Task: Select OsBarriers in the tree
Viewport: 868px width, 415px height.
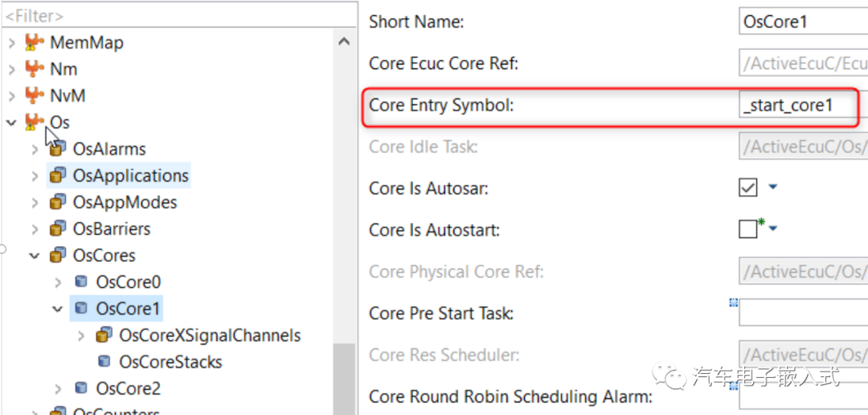Action: pos(111,229)
